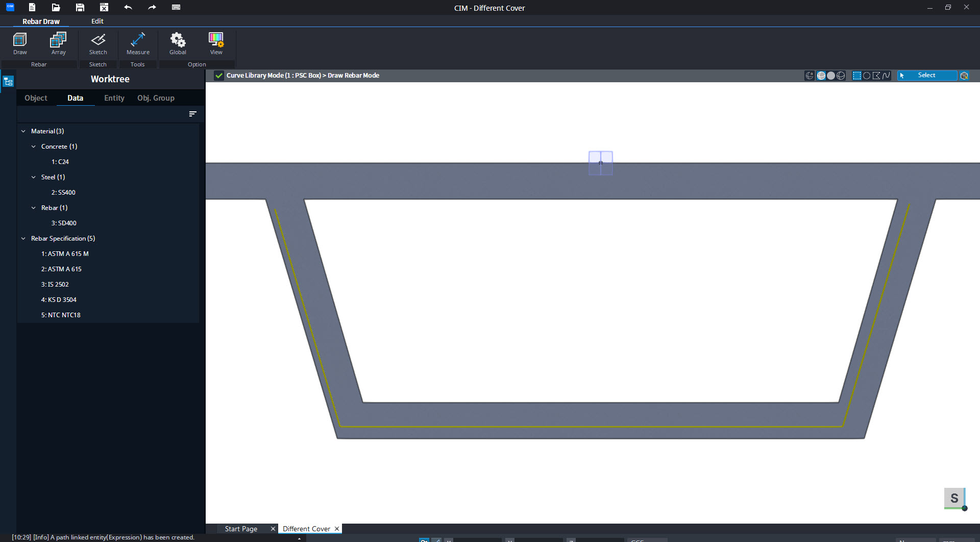Click the yellow rebar line in box section
980x542 pixels.
pos(592,426)
